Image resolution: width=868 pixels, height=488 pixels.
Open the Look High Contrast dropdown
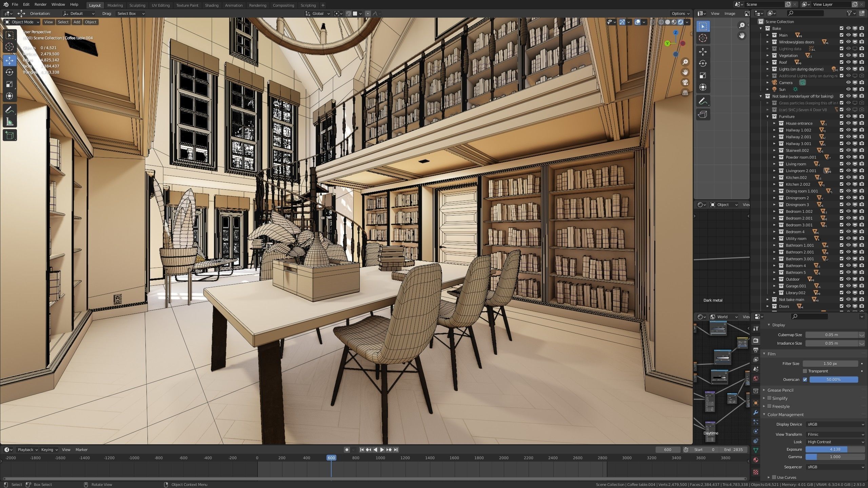click(835, 442)
